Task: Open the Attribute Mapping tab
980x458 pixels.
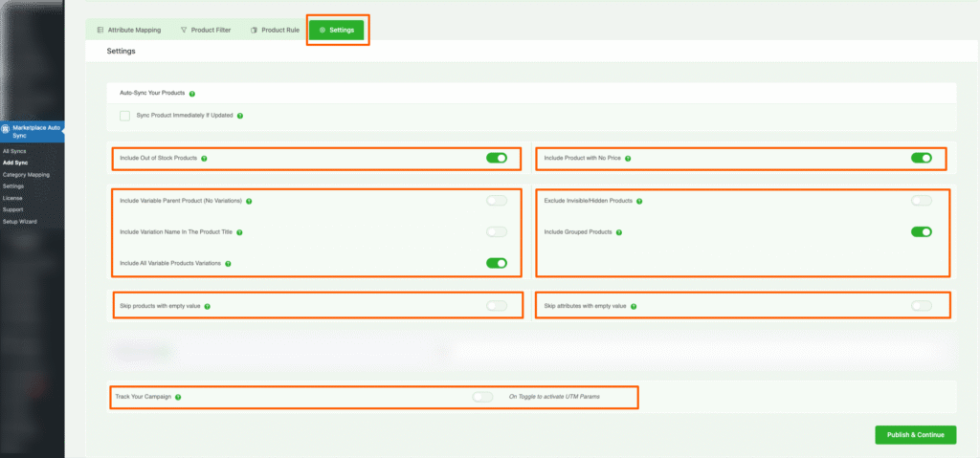Action: pyautogui.click(x=129, y=30)
